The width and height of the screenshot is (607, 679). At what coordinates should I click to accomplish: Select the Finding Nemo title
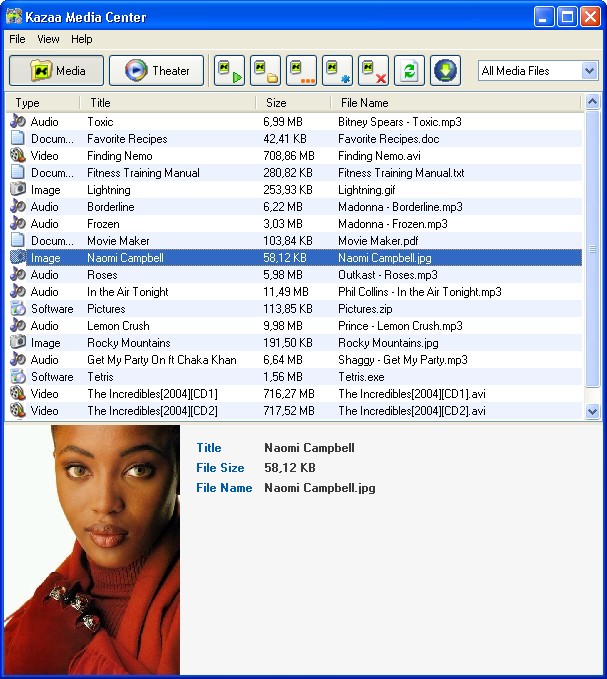[120, 156]
